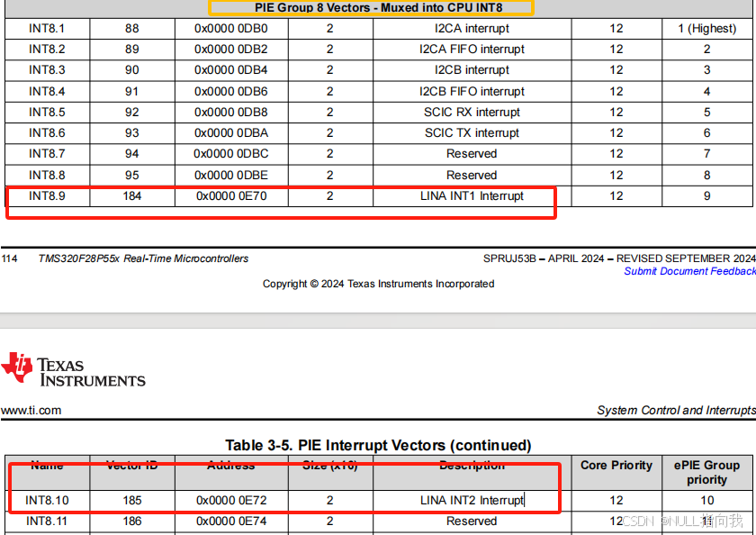Click address 0x0000 0E74
The width and height of the screenshot is (756, 535).
tap(231, 521)
